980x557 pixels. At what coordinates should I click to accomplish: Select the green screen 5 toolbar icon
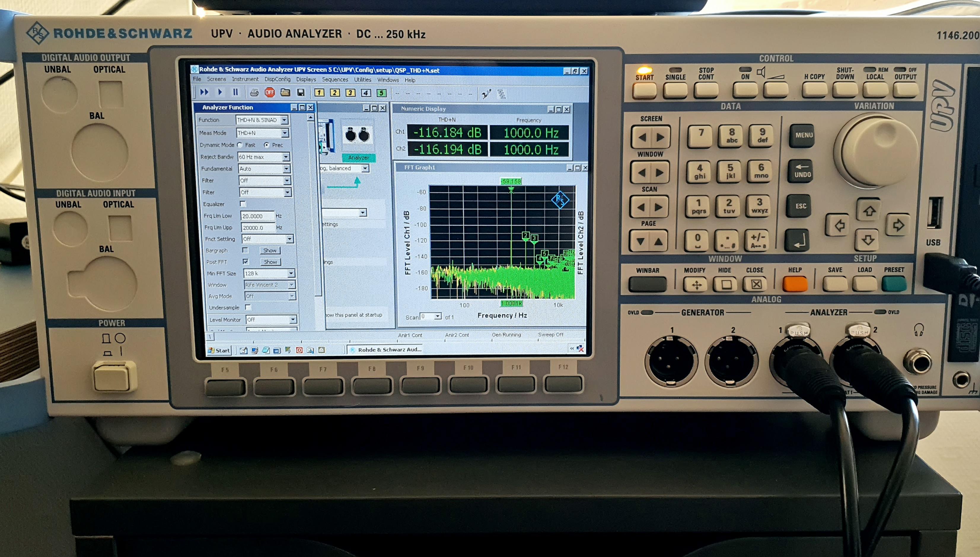[x=381, y=93]
